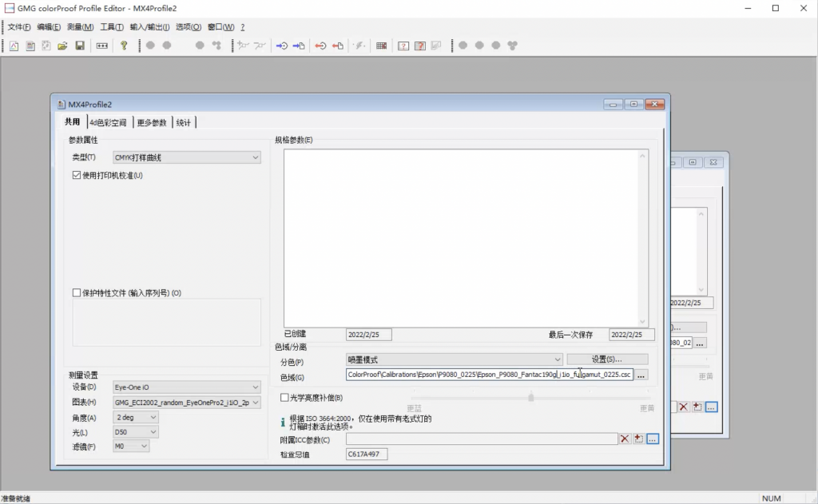Click the blue arrow import-from-file toolbar icon
Image resolution: width=818 pixels, height=504 pixels.
[299, 46]
